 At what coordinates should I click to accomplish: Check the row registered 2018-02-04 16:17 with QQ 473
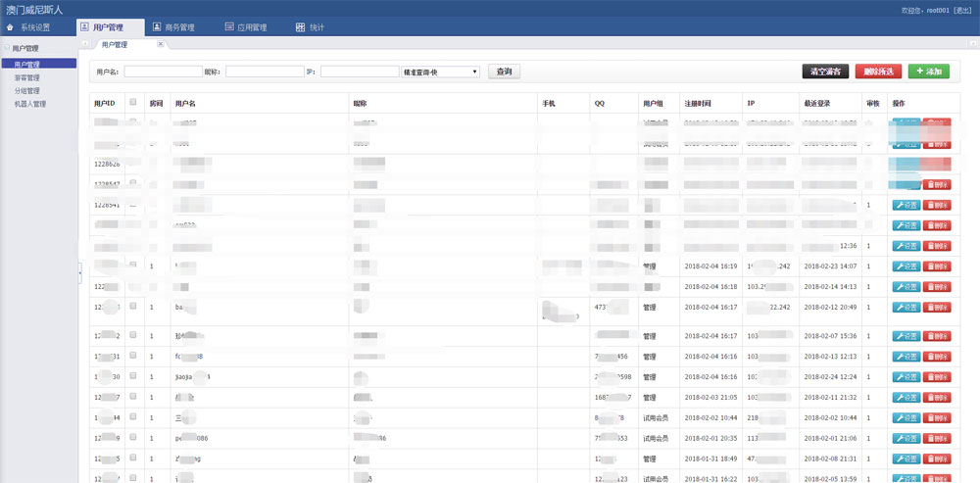133,307
